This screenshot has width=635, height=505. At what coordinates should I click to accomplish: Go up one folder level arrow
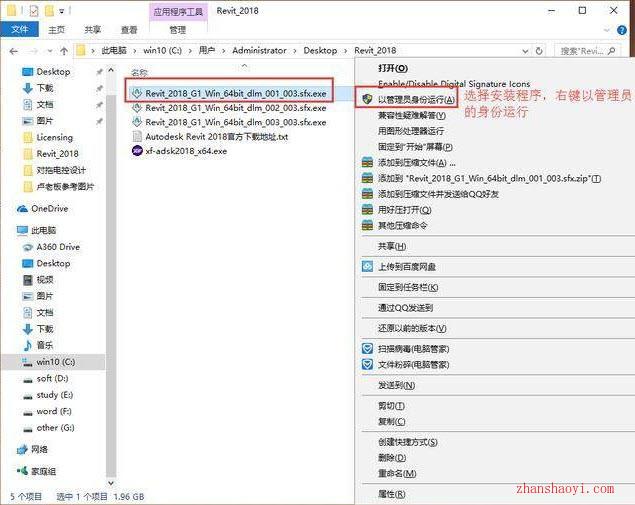(x=64, y=51)
